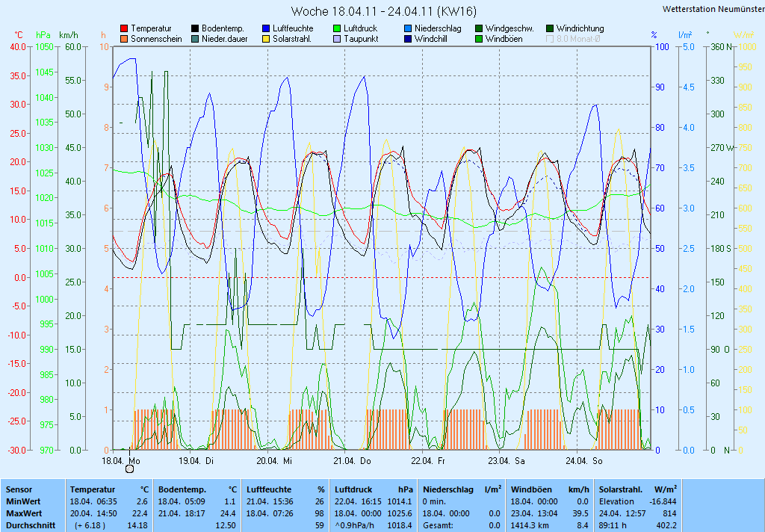Click the black Bodentemp. legend square
This screenshot has height=532, width=765.
pyautogui.click(x=195, y=28)
